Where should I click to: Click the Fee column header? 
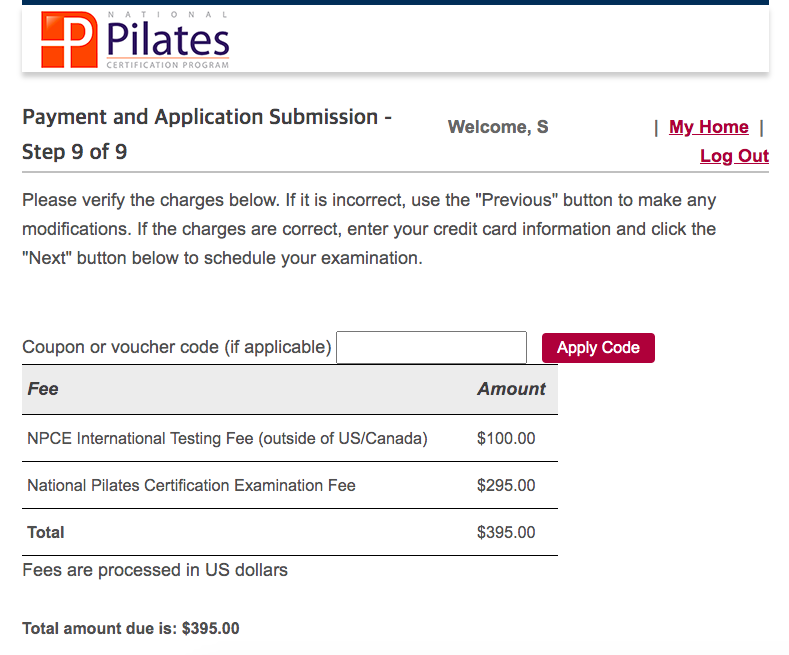pos(43,389)
